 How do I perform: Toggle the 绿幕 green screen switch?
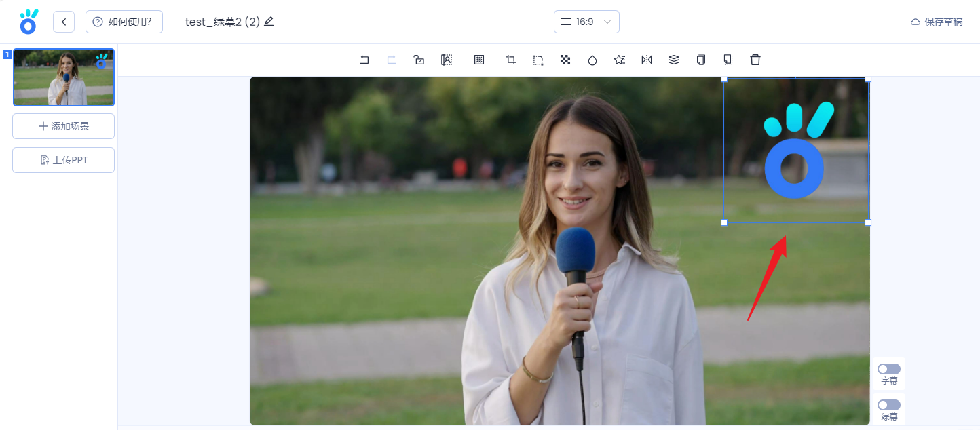click(x=888, y=405)
